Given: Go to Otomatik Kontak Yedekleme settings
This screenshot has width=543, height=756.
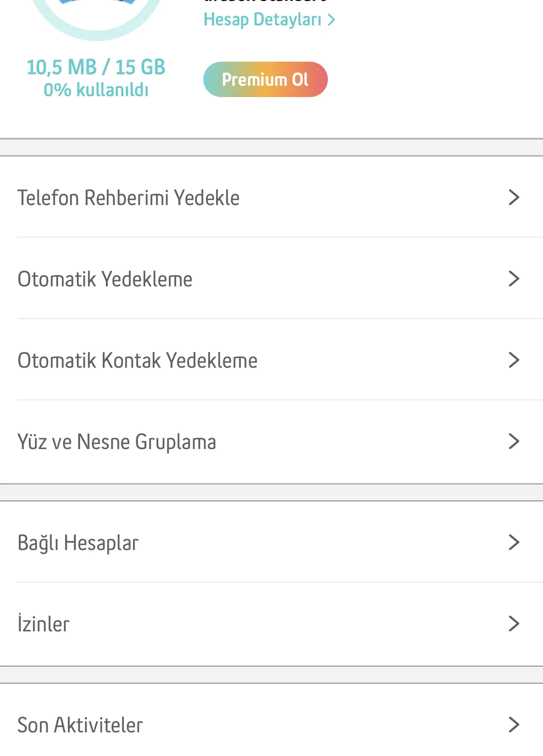Looking at the screenshot, I should (x=137, y=360).
